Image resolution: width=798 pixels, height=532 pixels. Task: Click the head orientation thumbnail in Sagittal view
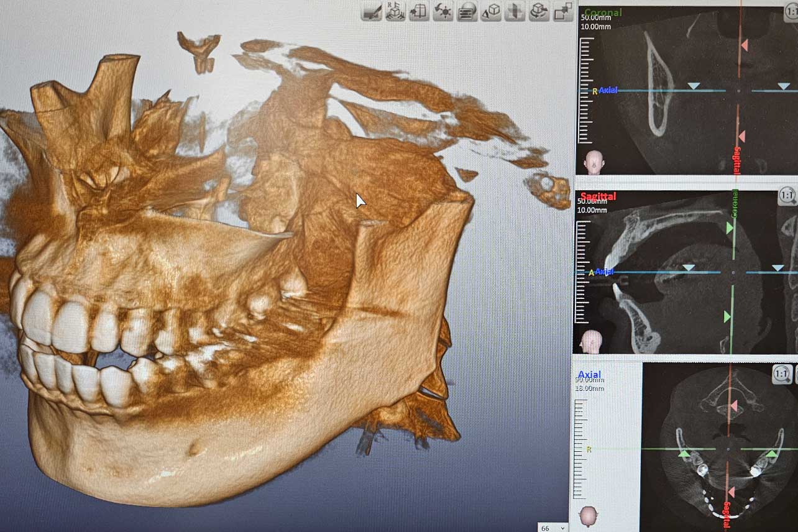[x=590, y=341]
